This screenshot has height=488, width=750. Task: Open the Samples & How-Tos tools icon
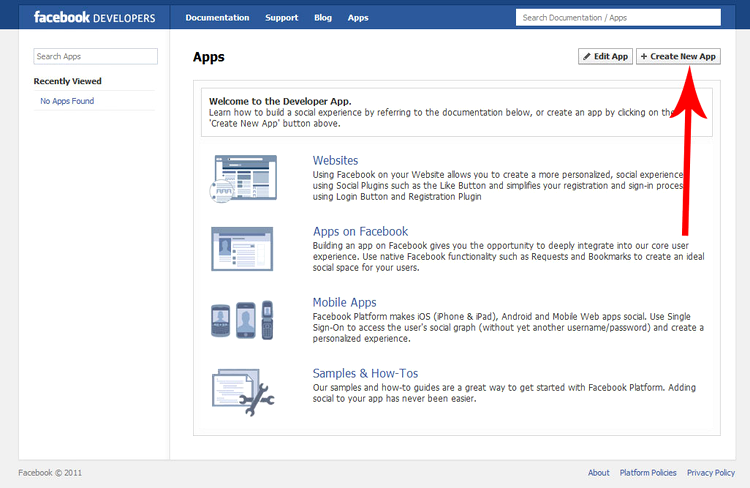pos(243,392)
